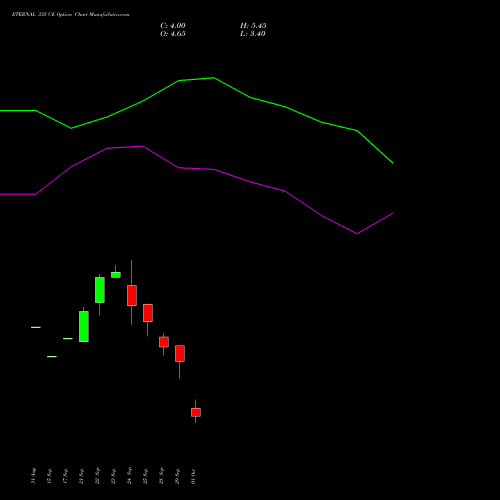Image resolution: width=500 pixels, height=500 pixels.
Task: Click the "28 Sep" date axis label
Action: [161, 476]
